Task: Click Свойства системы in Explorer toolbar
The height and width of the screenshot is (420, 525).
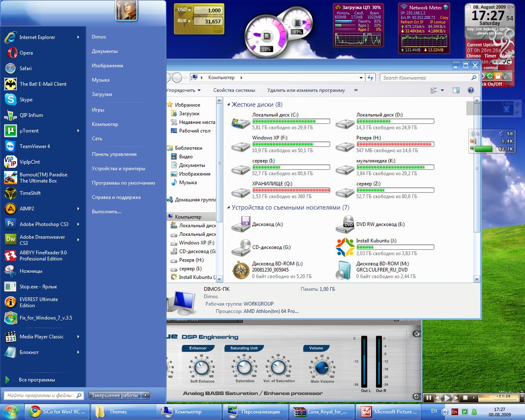Action: tap(234, 90)
